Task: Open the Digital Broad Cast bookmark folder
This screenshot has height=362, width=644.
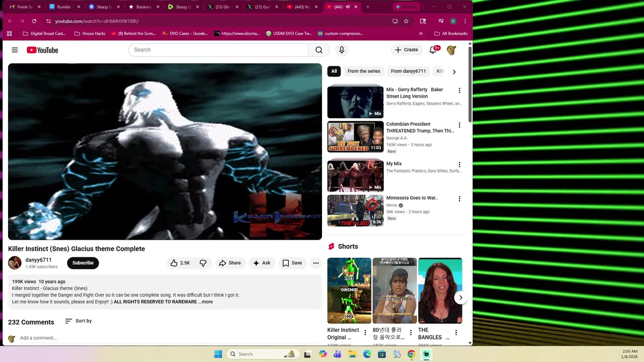Action: point(44,33)
